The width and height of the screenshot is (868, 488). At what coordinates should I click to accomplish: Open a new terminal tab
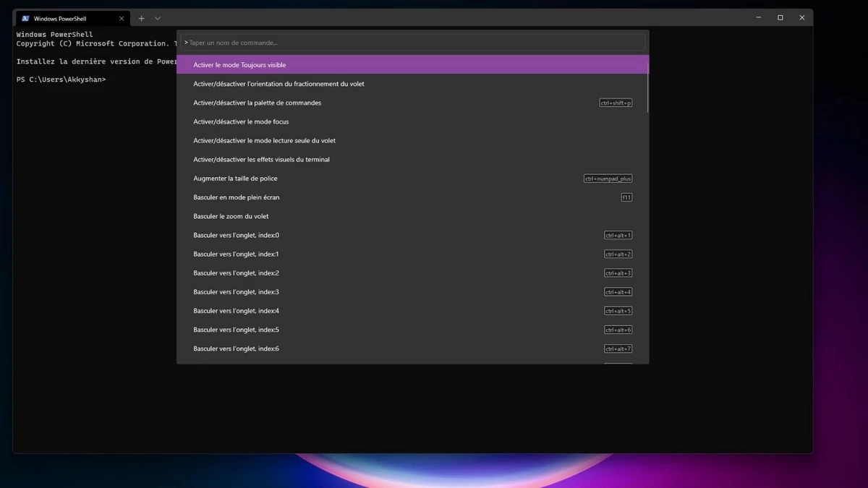[x=141, y=18]
